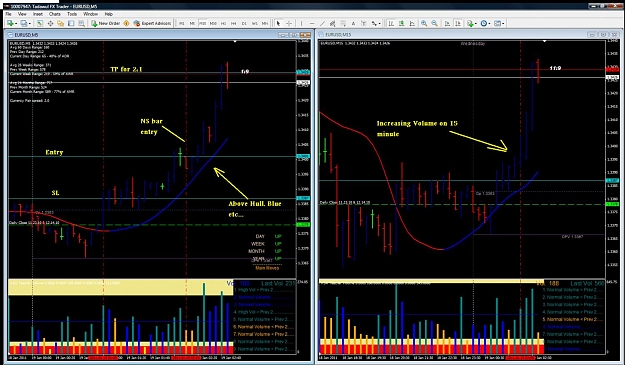
Task: Switch chart to M1 timeframe
Action: point(182,24)
